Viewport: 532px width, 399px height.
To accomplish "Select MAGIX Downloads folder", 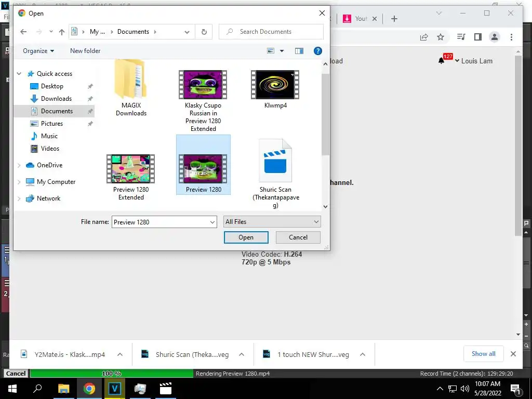I will coord(131,88).
